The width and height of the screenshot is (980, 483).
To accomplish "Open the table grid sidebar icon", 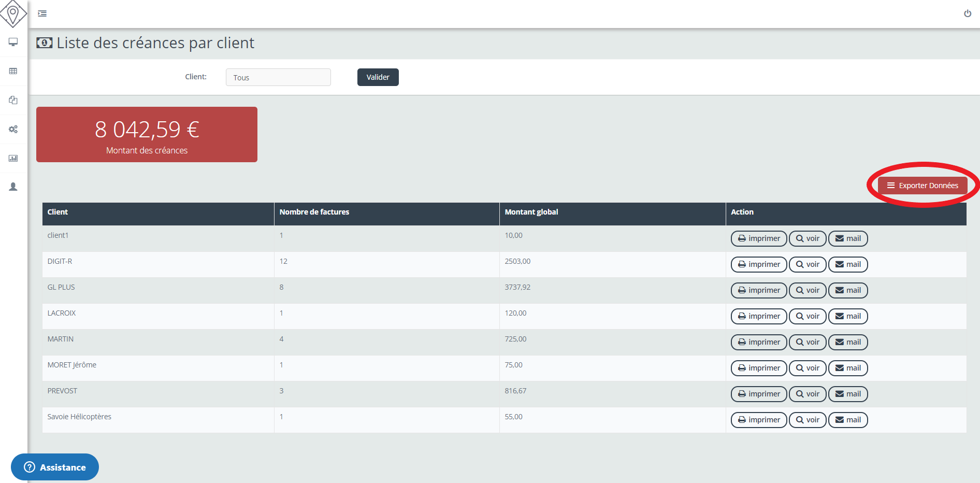I will (x=13, y=71).
